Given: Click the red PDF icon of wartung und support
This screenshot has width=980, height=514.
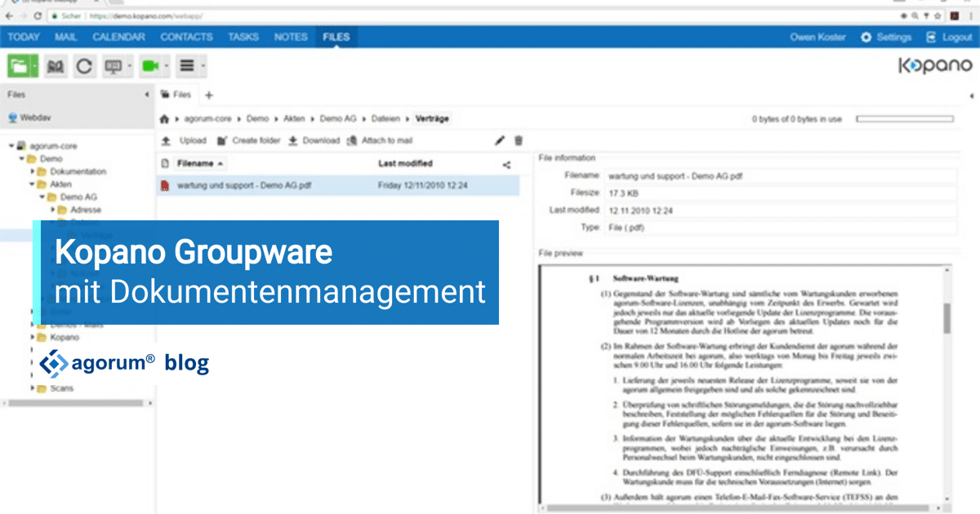Looking at the screenshot, I should (165, 186).
